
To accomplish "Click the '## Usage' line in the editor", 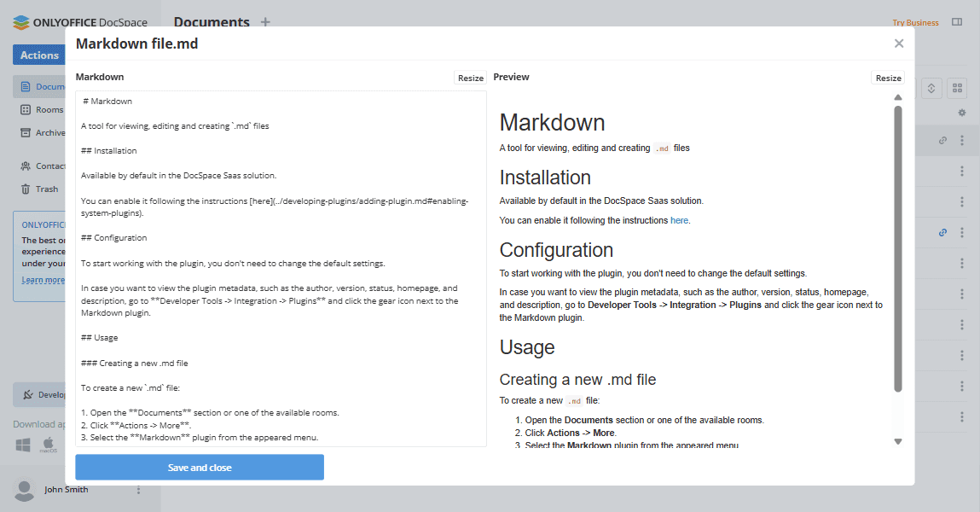I will click(x=100, y=338).
